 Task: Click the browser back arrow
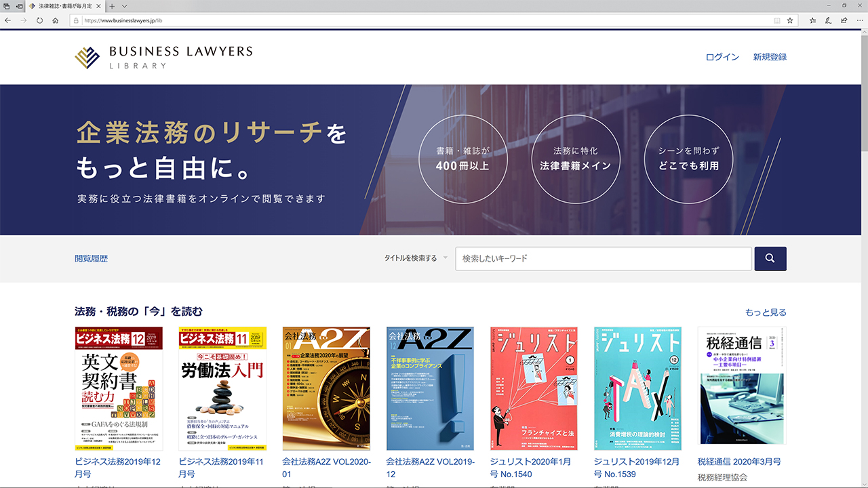point(7,20)
